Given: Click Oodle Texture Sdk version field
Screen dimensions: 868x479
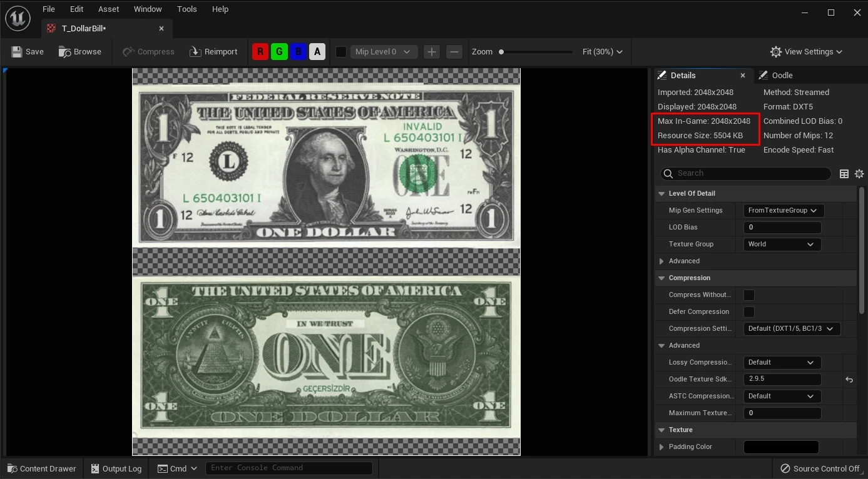Looking at the screenshot, I should coord(782,380).
